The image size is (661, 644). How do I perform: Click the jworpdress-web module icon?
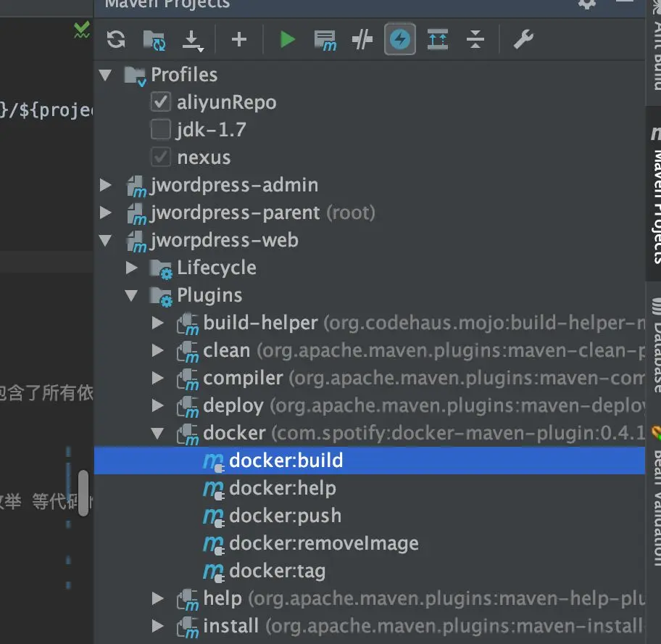pos(136,241)
